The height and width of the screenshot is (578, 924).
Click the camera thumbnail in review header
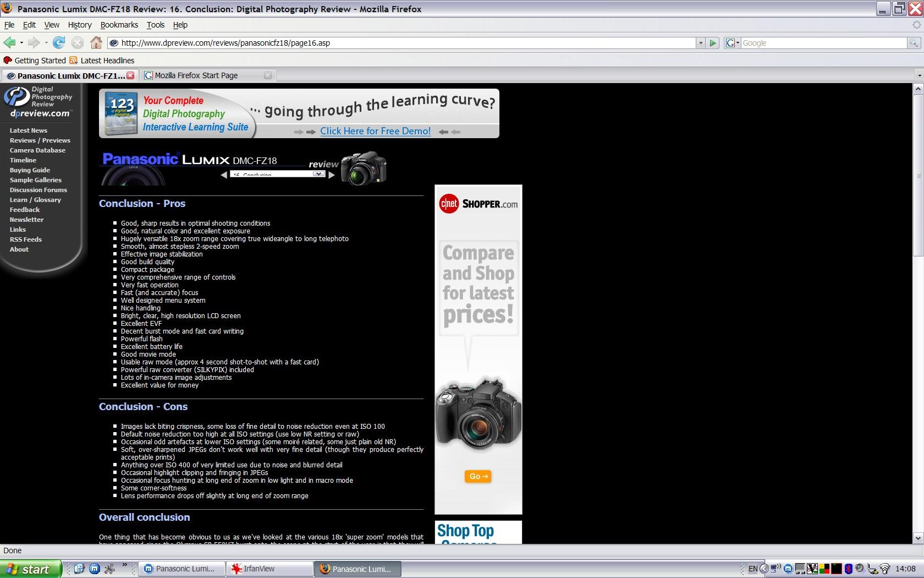click(364, 168)
